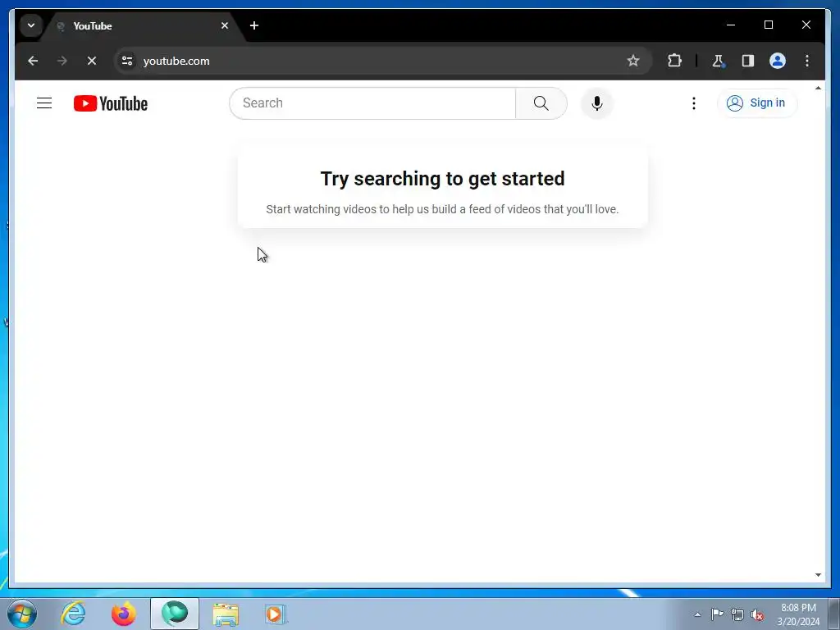This screenshot has height=630, width=840.
Task: Open the Windows Start menu
Action: [22, 614]
